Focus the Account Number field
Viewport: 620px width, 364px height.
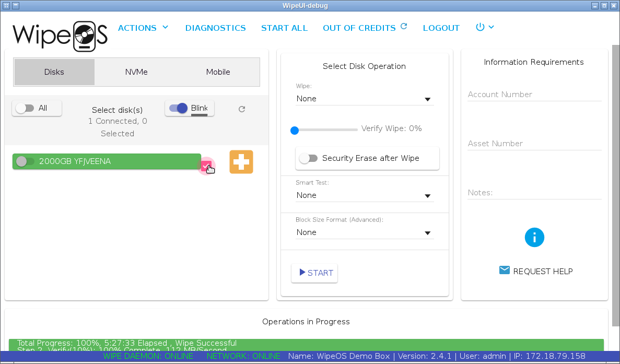[534, 95]
